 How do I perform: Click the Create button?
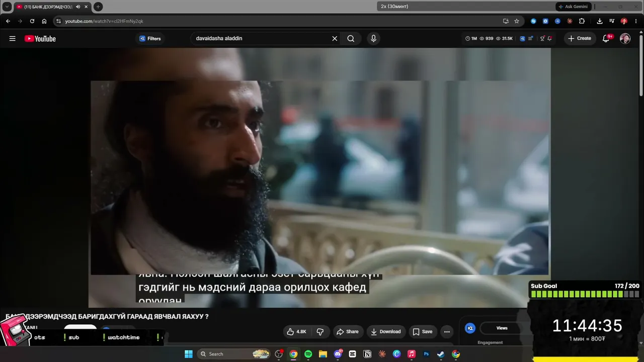[580, 39]
